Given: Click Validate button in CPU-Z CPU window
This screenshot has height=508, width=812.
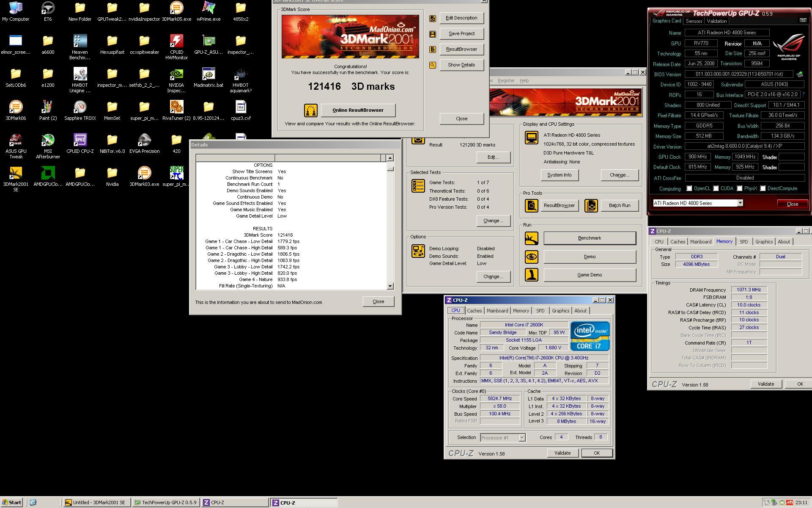Looking at the screenshot, I should coord(562,453).
